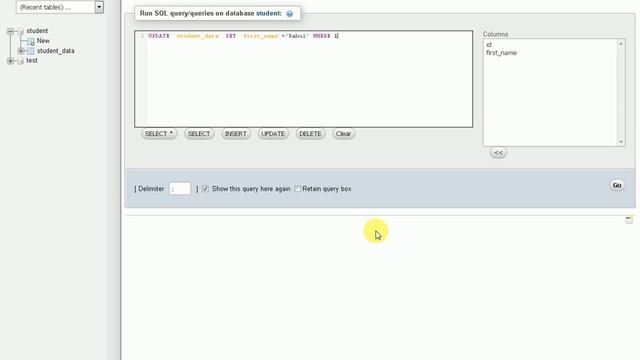Select New under student database
This screenshot has height=360, width=640.
[43, 41]
